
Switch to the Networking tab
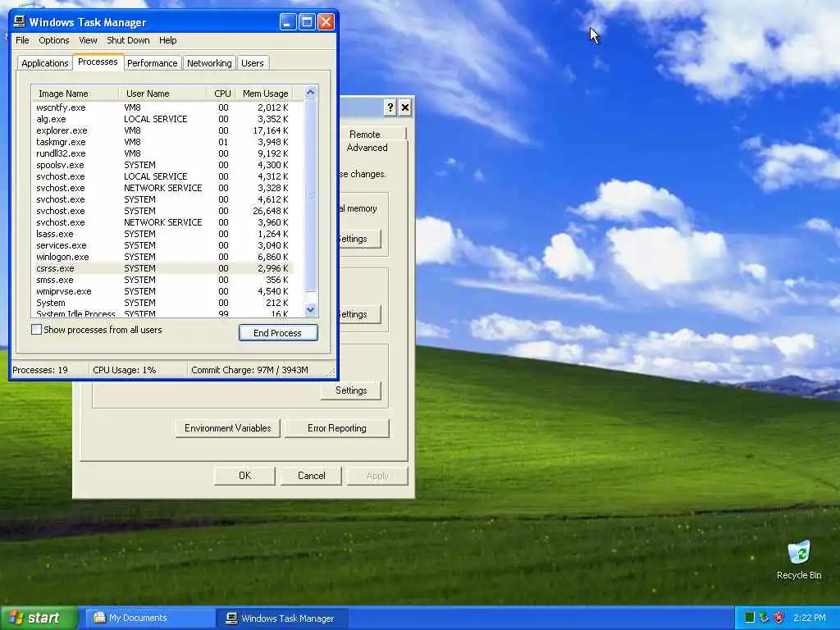[209, 63]
